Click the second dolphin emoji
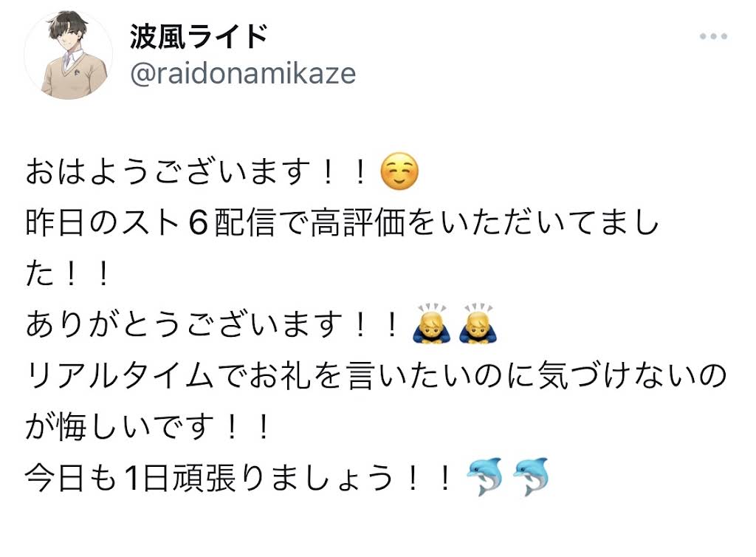The height and width of the screenshot is (557, 756). (x=531, y=476)
